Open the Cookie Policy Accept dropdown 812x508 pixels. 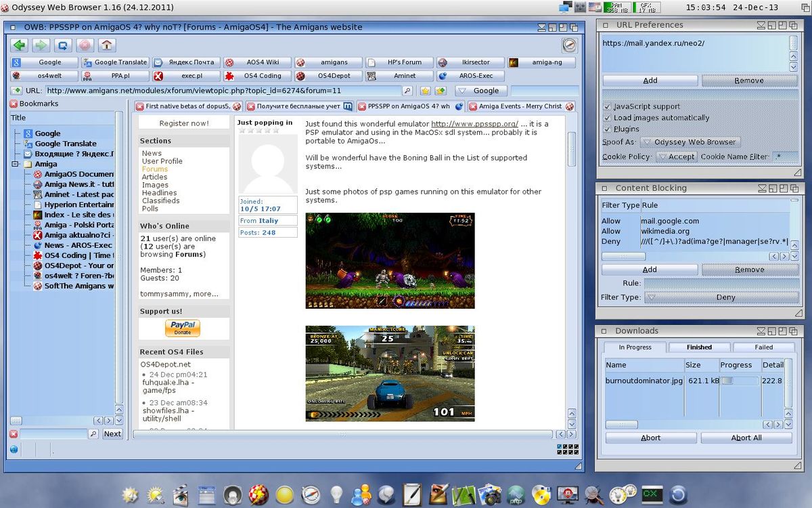click(675, 156)
